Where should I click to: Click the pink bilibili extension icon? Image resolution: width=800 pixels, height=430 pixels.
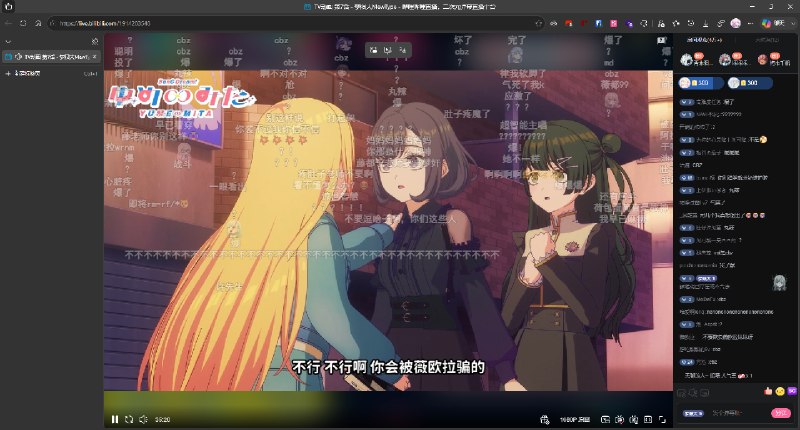click(614, 23)
